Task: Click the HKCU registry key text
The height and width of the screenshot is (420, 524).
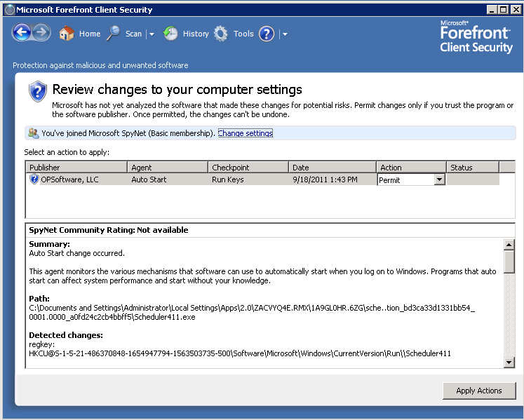Action: [x=240, y=353]
